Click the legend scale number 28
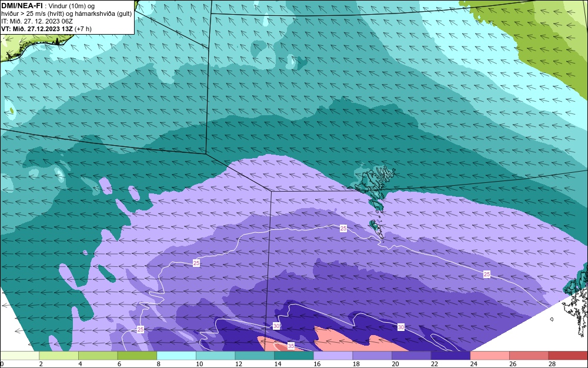Viewport: 588px width, 368px height. (x=552, y=364)
